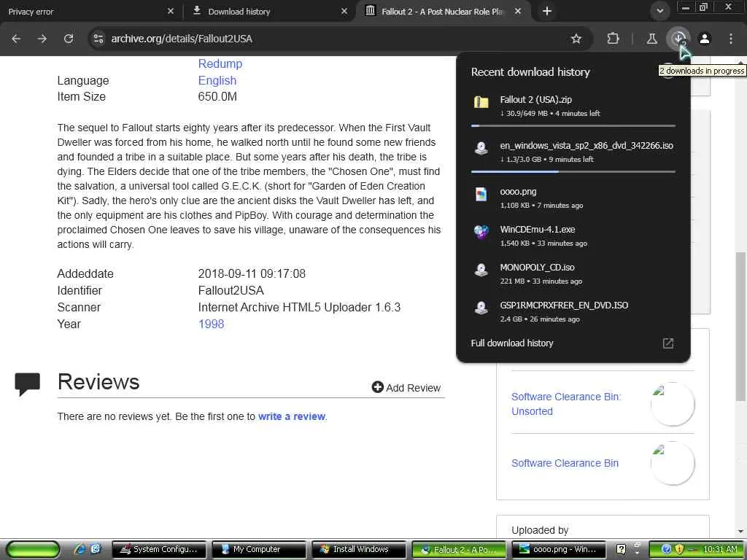Open the 1998 year link
Image resolution: width=747 pixels, height=560 pixels.
[211, 324]
